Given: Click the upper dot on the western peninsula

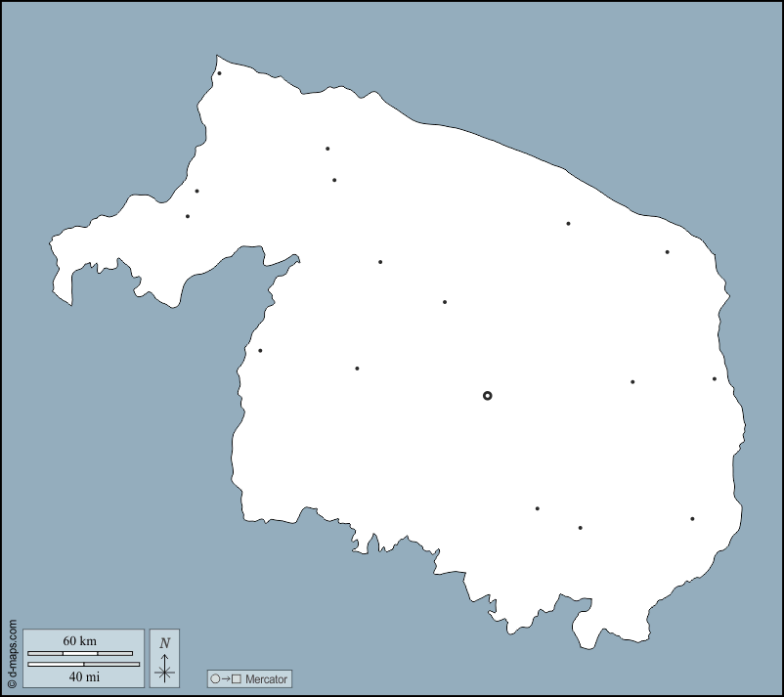Looking at the screenshot, I should (x=196, y=192).
